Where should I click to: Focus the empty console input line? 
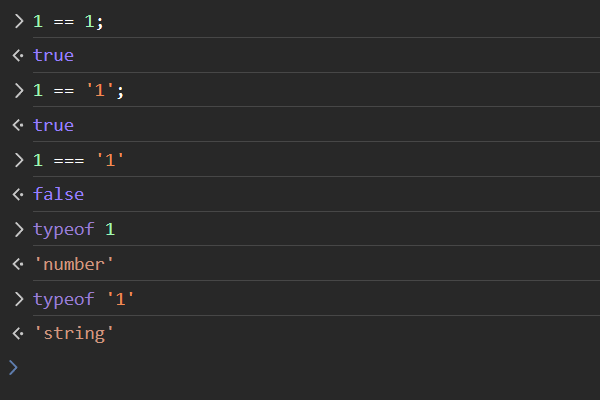(300, 367)
